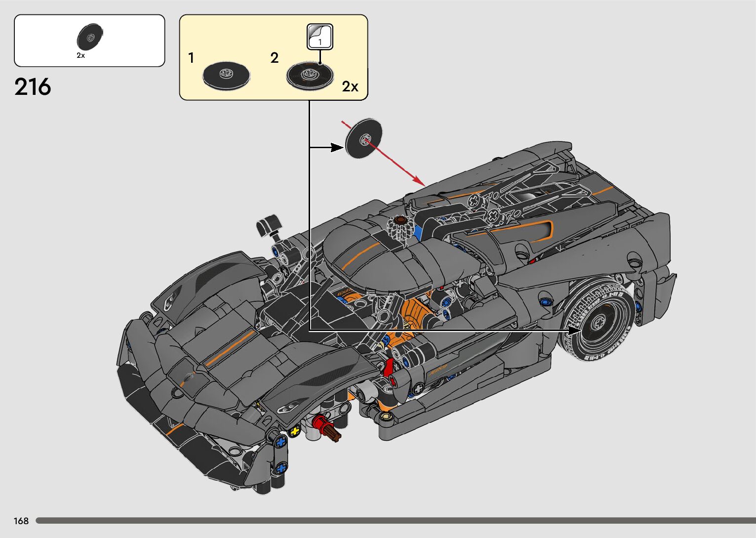This screenshot has width=756, height=538.
Task: Click the page progress bar at the bottom
Action: pos(395,521)
